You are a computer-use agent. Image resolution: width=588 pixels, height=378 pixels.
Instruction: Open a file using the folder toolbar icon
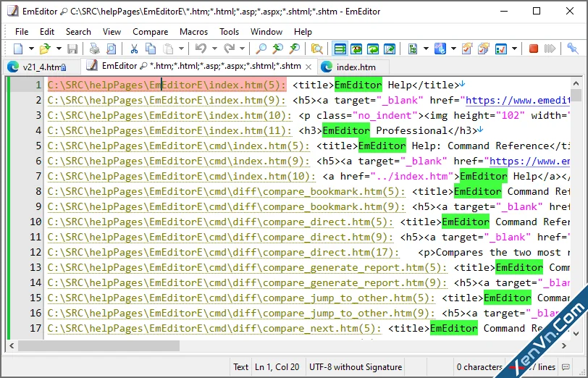click(x=45, y=49)
